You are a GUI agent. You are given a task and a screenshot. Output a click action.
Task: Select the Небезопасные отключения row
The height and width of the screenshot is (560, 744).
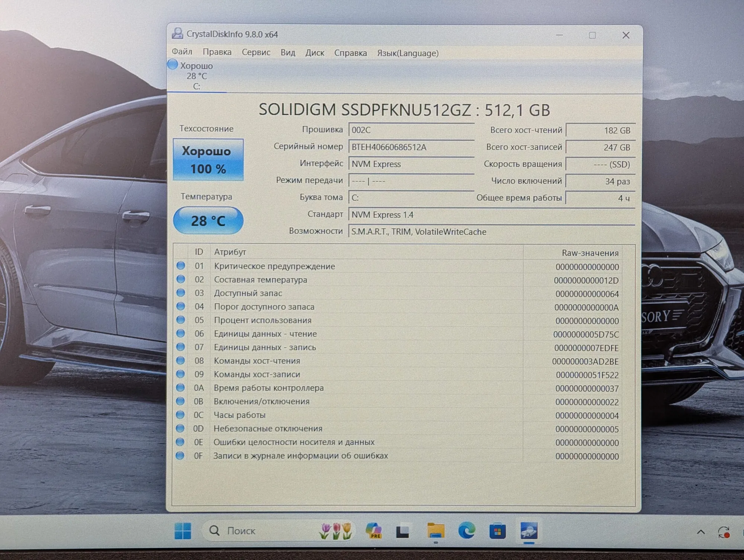pyautogui.click(x=398, y=429)
